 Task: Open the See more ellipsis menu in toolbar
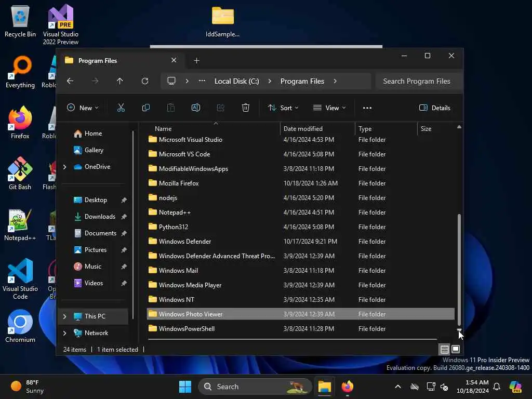click(x=367, y=108)
